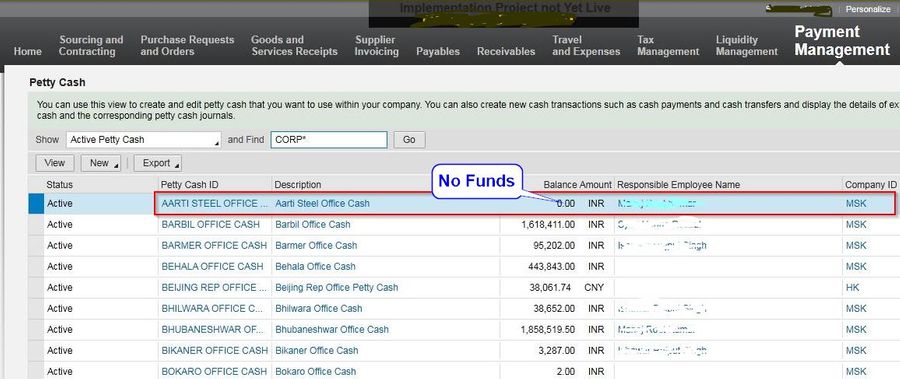Viewport: 900px width, 379px height.
Task: Open BEIJING REP OFFICE petty cash link
Action: (x=214, y=287)
